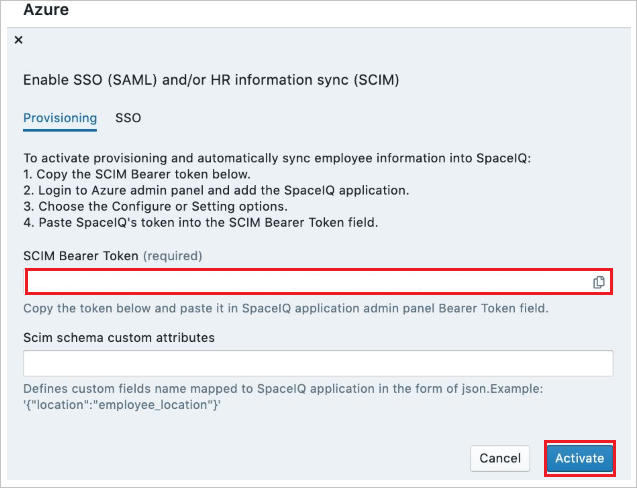Image resolution: width=637 pixels, height=488 pixels.
Task: Click the 'Copy the token below' help text
Action: (x=286, y=308)
